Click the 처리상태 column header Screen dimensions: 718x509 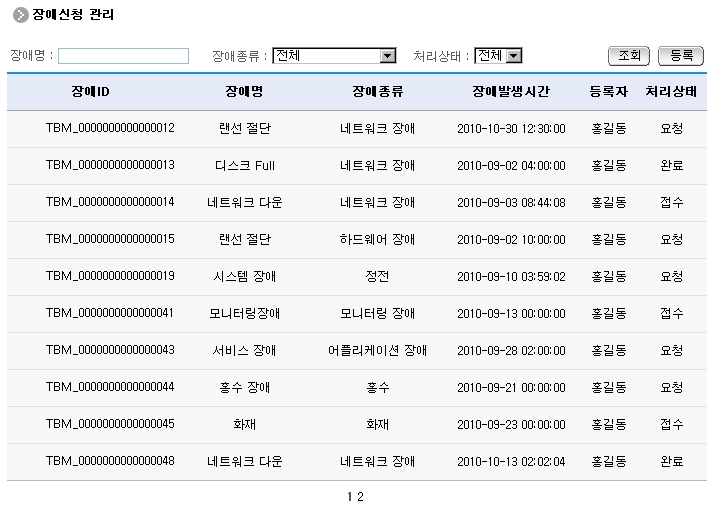coord(671,92)
